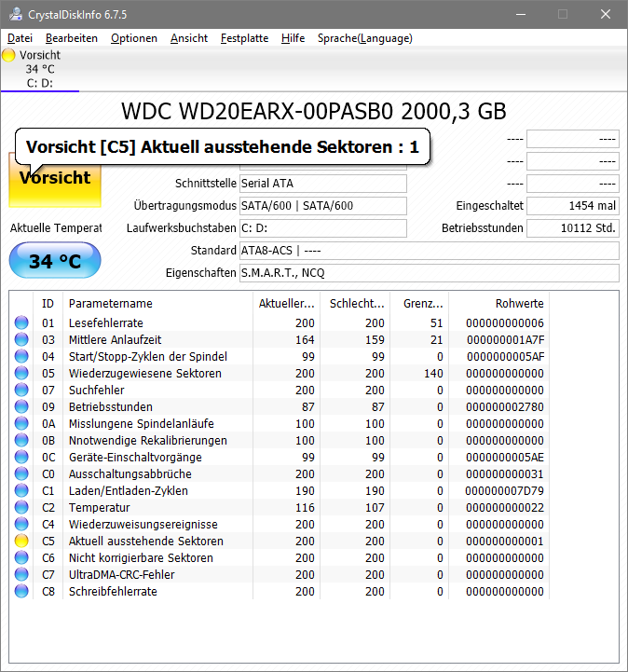Click raw value 000000002780
This screenshot has width=628, height=672.
505,406
